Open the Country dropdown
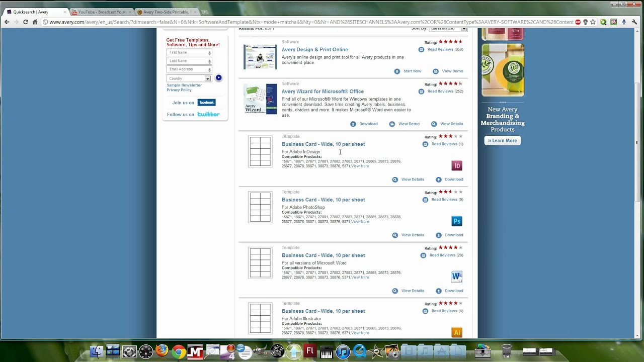This screenshot has width=644, height=362. 189,78
